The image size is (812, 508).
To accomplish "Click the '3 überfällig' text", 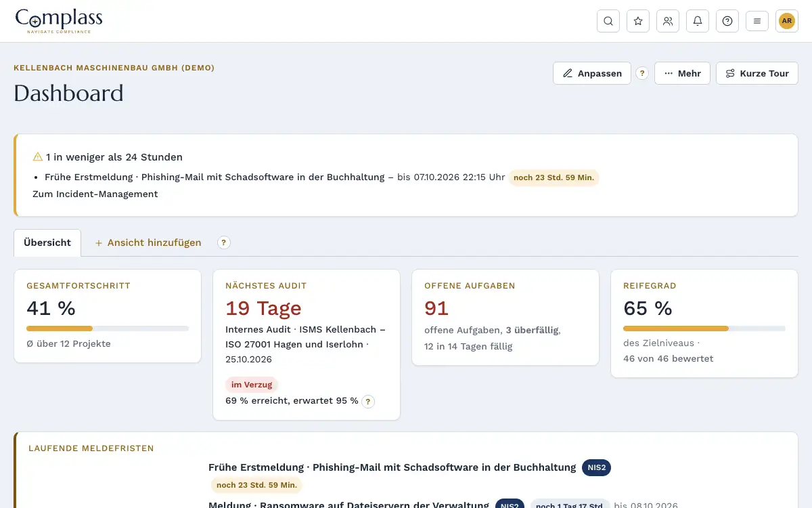I will click(533, 330).
